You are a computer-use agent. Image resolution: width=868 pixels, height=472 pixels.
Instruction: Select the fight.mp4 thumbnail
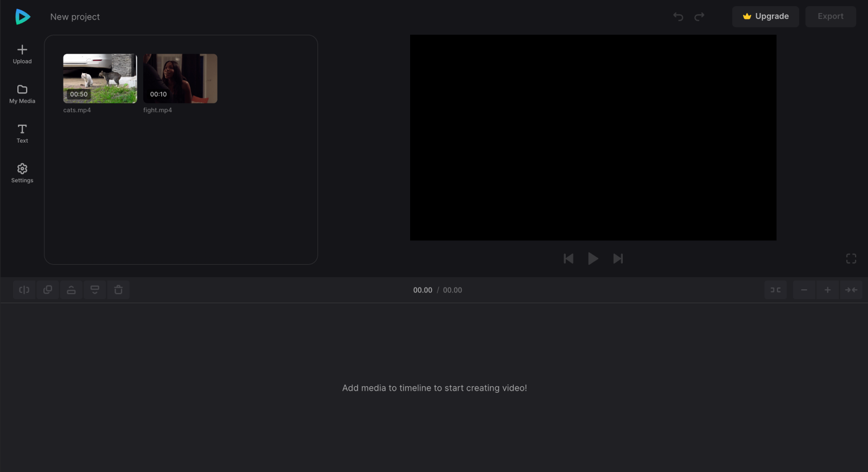[180, 79]
